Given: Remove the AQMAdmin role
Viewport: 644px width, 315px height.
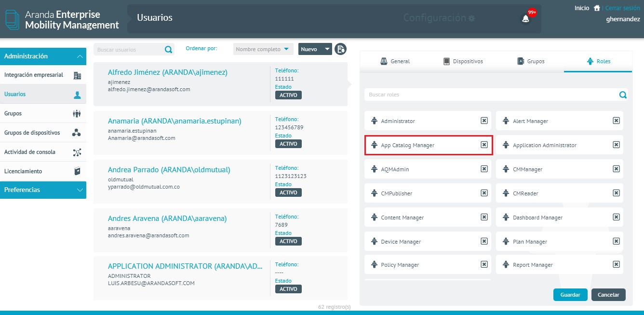Looking at the screenshot, I should tap(484, 169).
